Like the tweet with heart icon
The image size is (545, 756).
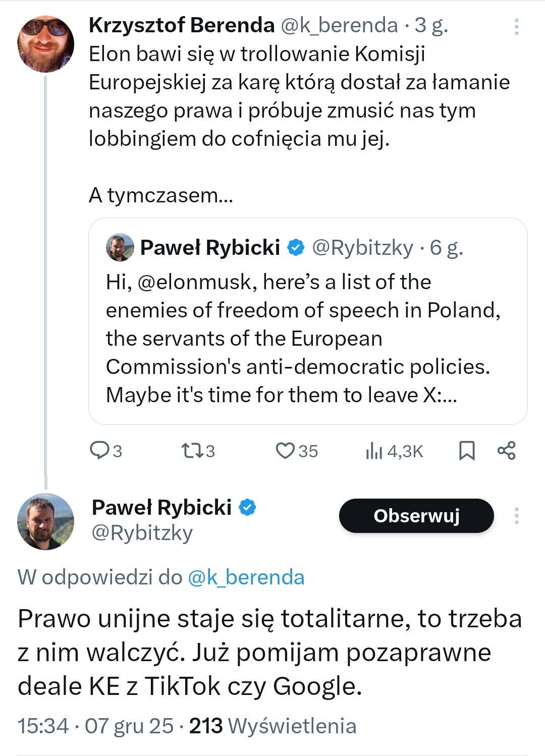285,450
